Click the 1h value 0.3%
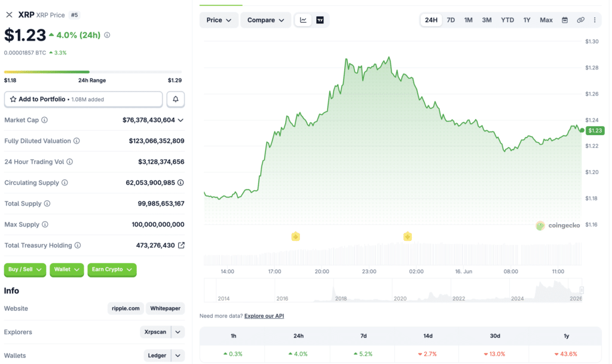Image resolution: width=612 pixels, height=364 pixels. point(233,354)
